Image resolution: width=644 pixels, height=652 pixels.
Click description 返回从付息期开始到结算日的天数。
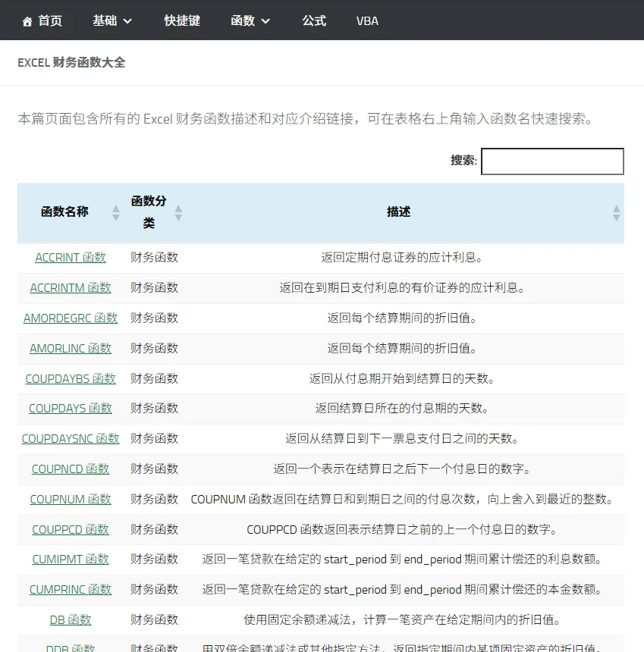pyautogui.click(x=402, y=379)
